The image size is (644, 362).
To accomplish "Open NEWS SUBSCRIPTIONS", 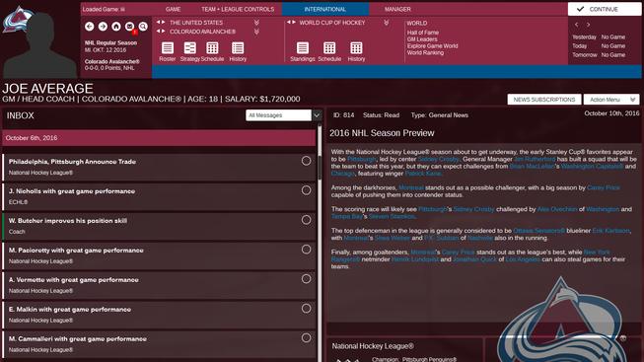I will 544,100.
